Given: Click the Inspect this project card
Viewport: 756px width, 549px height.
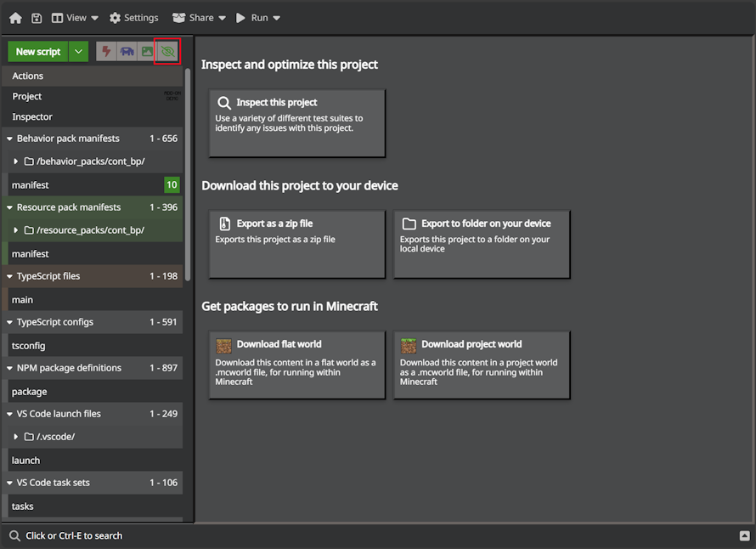Looking at the screenshot, I should click(x=296, y=122).
